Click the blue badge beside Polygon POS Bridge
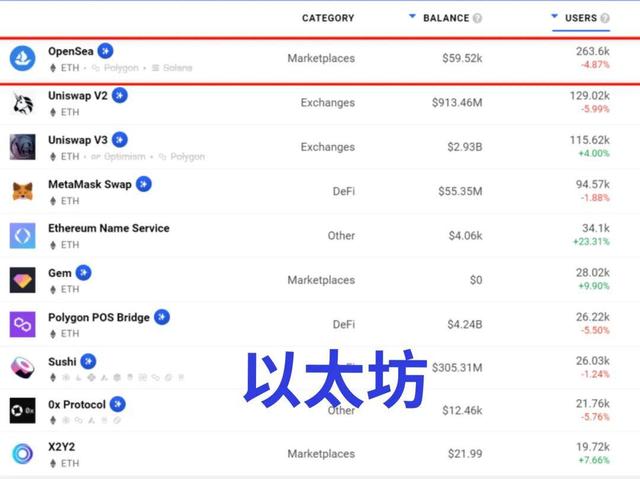The image size is (640, 479). click(162, 317)
